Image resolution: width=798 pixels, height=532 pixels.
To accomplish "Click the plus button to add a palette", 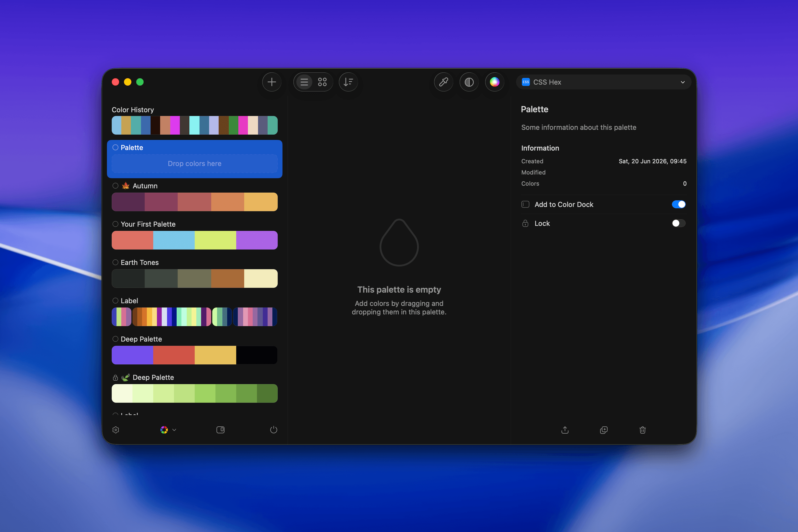I will (x=271, y=82).
